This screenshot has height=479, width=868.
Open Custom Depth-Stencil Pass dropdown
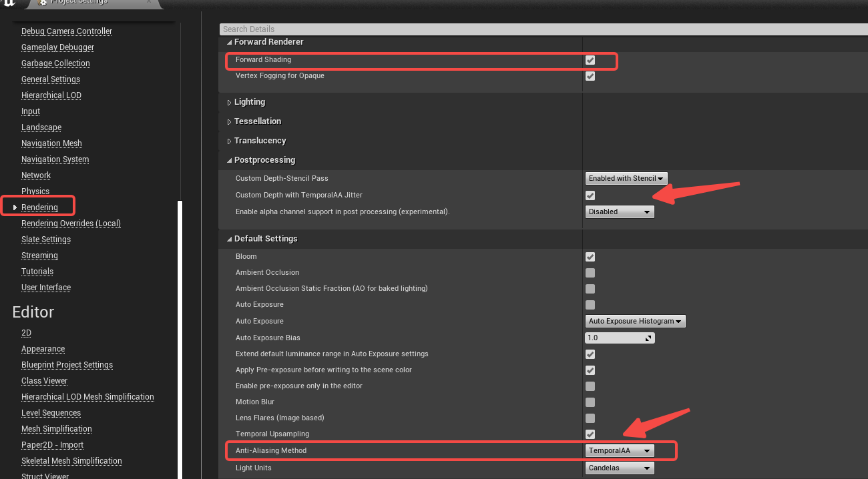tap(626, 178)
